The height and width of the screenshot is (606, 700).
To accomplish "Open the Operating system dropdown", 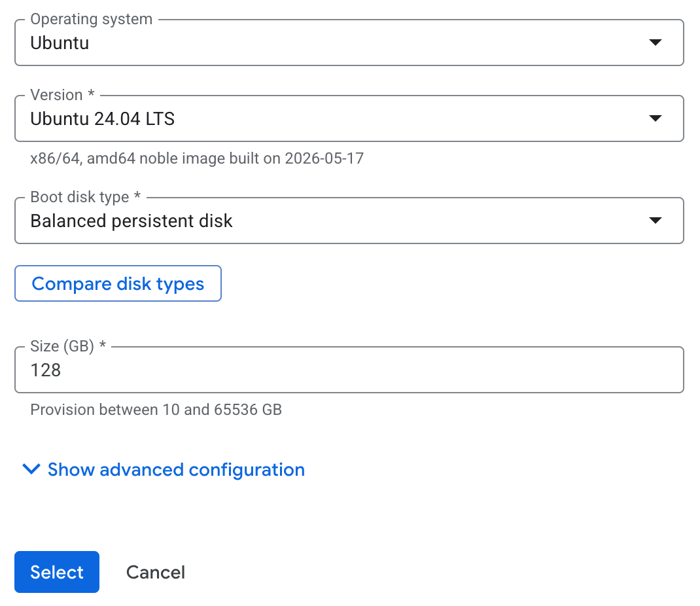I will [x=349, y=43].
